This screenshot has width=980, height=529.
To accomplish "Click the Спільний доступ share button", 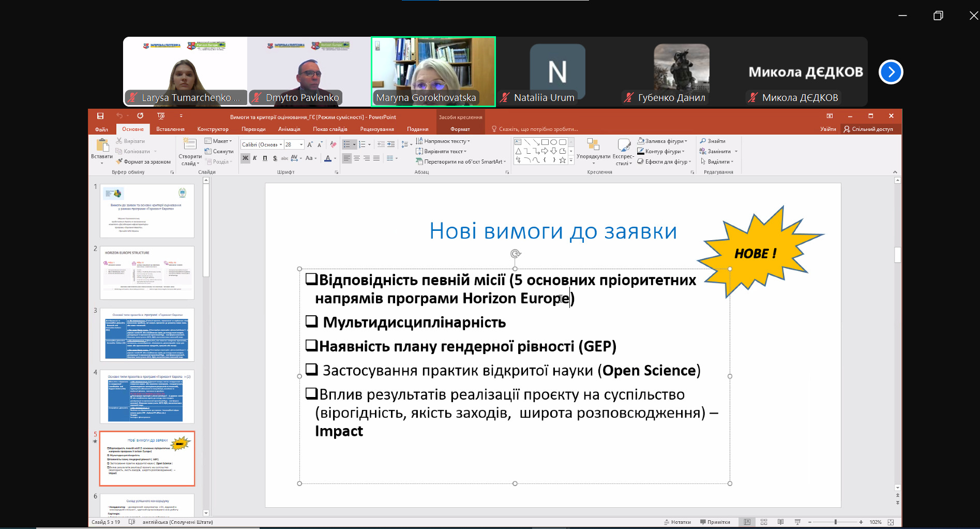I will 868,129.
